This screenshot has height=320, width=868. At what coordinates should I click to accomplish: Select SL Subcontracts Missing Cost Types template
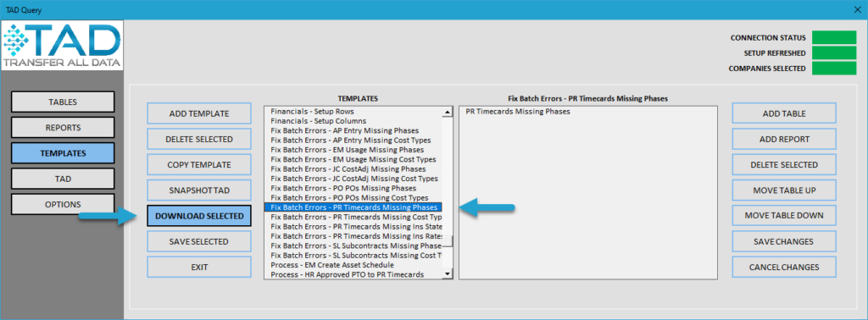(353, 256)
